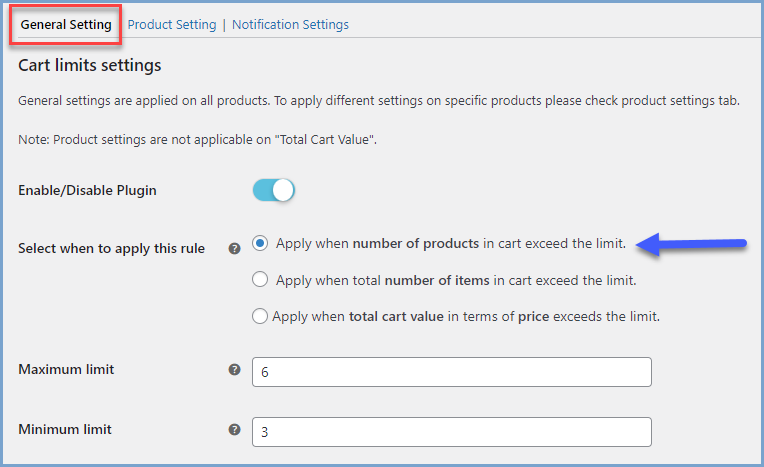Go to the Notification Settings tab
Viewport: 764px width, 467px height.
point(290,24)
